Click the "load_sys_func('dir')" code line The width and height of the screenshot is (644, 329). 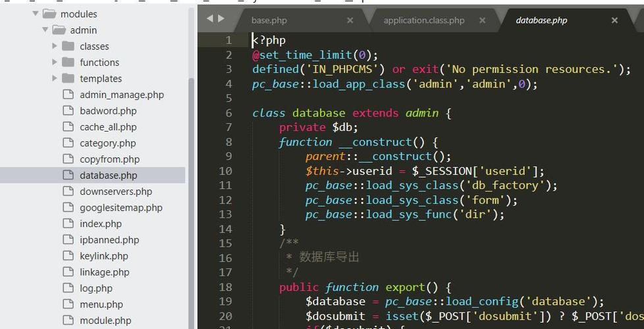(x=405, y=215)
